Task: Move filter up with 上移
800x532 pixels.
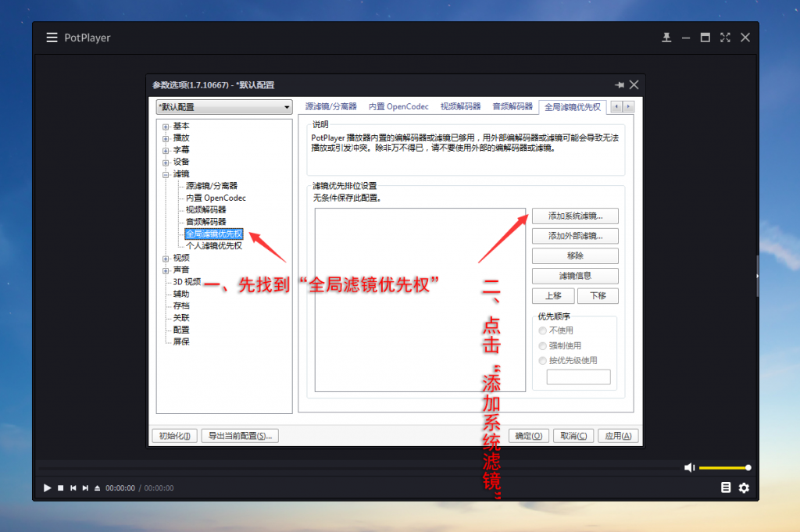Action: tap(553, 296)
